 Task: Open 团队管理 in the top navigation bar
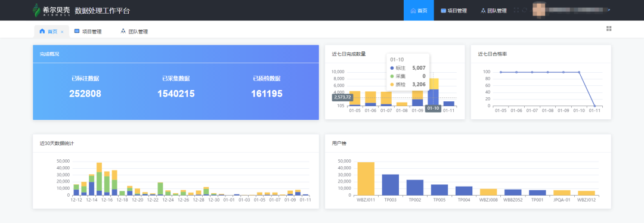pyautogui.click(x=493, y=10)
